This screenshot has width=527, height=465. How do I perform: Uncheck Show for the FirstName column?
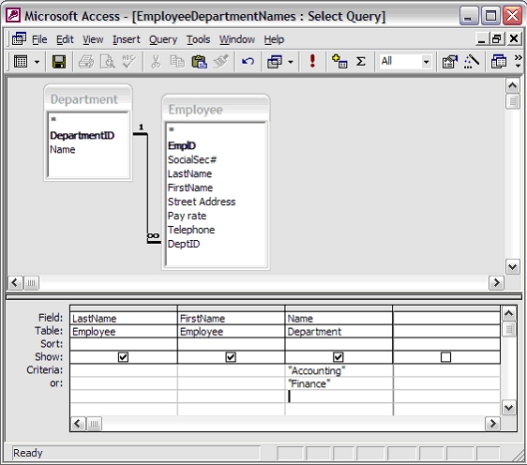(x=231, y=357)
